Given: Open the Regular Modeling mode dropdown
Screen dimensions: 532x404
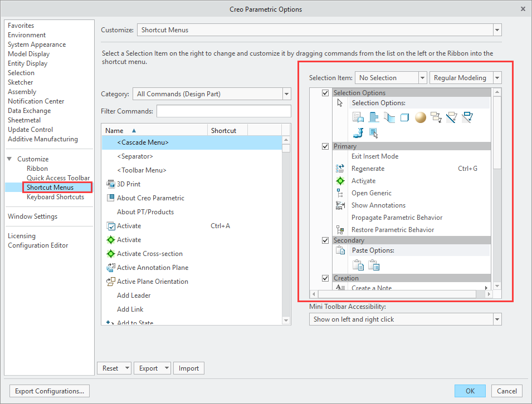Looking at the screenshot, I should pos(497,78).
